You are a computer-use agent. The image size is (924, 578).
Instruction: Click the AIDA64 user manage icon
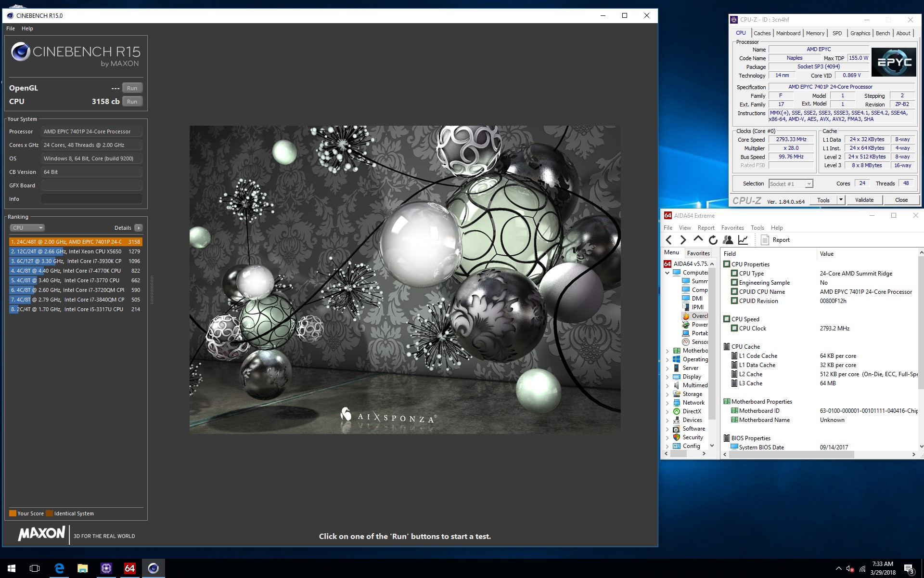pos(728,240)
